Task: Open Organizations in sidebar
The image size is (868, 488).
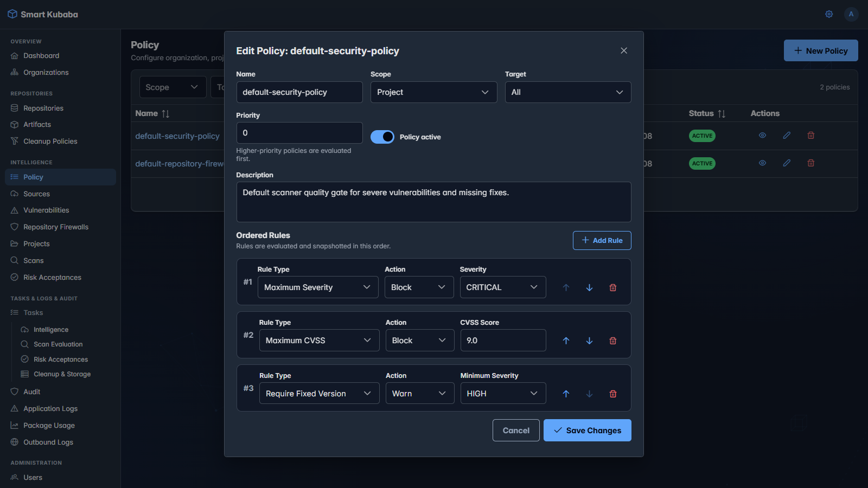Action: pos(60,72)
